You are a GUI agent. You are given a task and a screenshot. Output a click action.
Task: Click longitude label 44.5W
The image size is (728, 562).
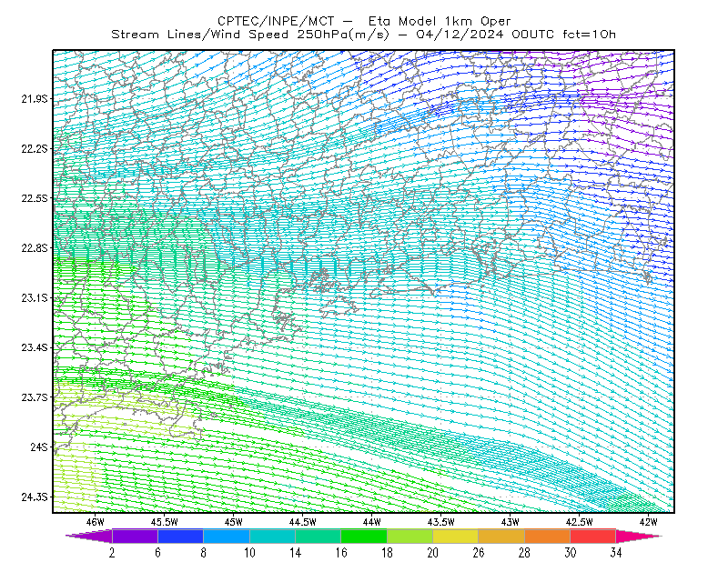[x=302, y=522]
